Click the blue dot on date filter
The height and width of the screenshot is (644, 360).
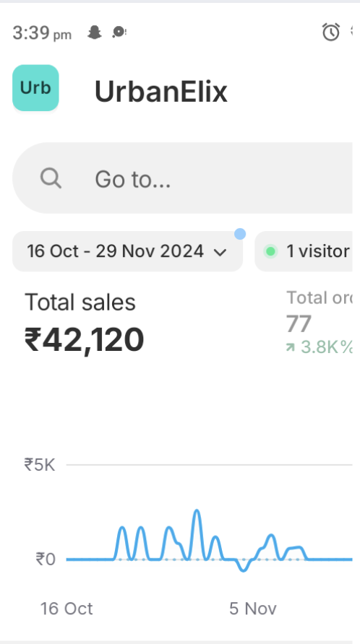click(x=240, y=234)
